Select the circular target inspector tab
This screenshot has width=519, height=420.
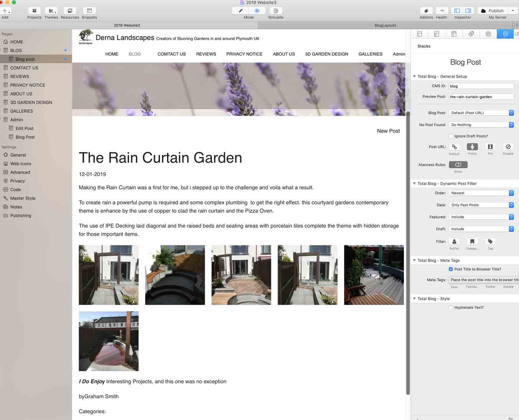click(488, 34)
